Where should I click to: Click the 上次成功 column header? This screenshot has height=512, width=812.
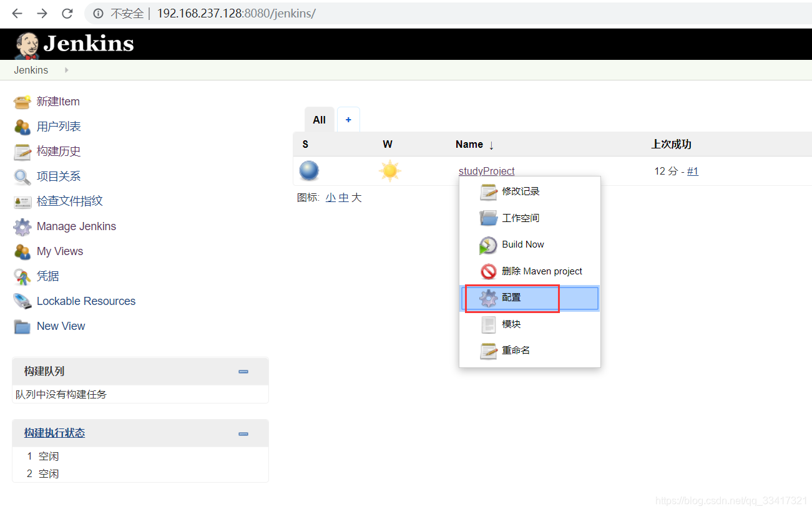click(x=672, y=144)
